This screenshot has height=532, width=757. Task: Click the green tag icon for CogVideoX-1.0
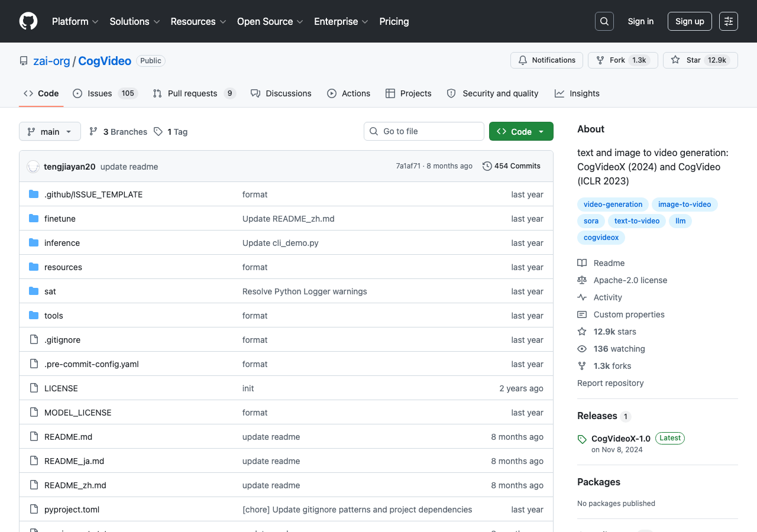click(582, 439)
